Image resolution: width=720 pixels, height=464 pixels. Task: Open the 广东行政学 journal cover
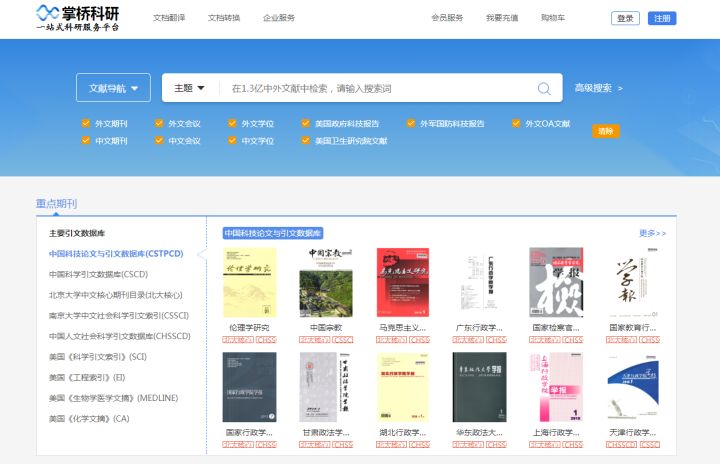coord(479,283)
